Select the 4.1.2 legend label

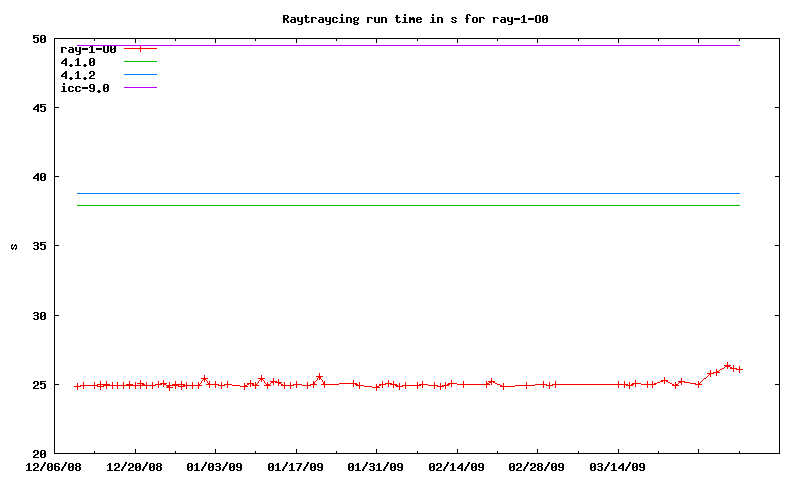click(x=78, y=75)
